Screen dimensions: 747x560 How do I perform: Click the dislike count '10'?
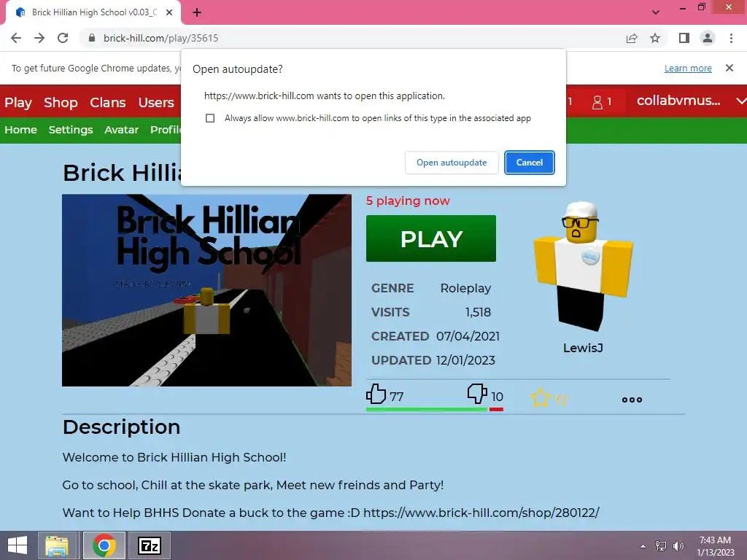point(497,397)
